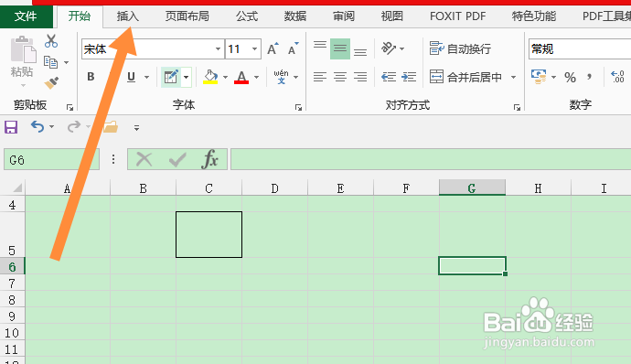Select row 7 header
This screenshot has height=364, width=631.
(x=12, y=284)
